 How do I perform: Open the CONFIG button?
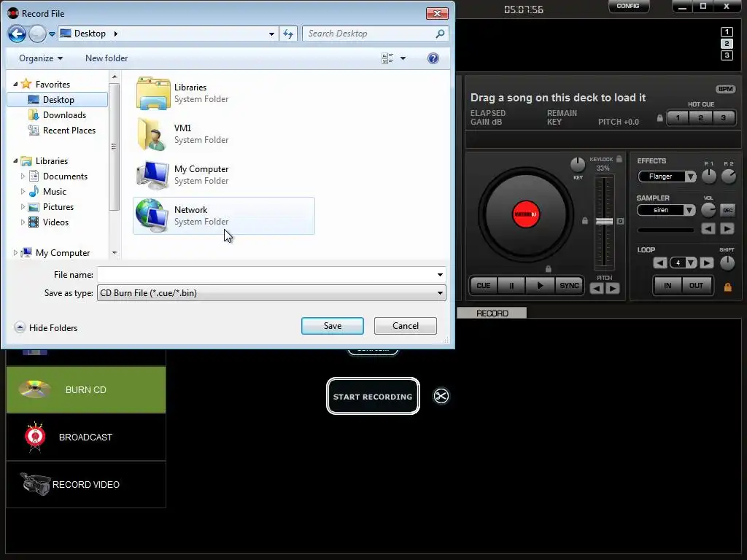coord(628,6)
